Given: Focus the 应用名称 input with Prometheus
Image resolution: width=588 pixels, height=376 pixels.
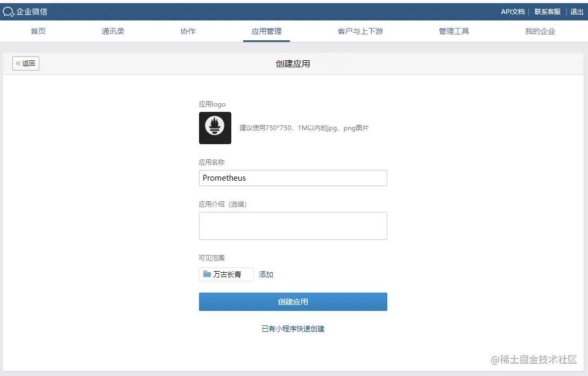Looking at the screenshot, I should click(x=293, y=178).
